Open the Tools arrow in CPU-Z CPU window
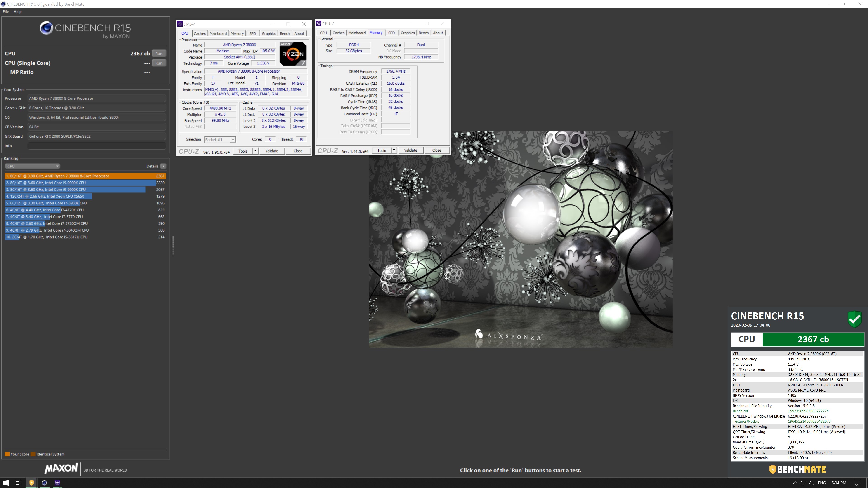The image size is (868, 488). (255, 151)
